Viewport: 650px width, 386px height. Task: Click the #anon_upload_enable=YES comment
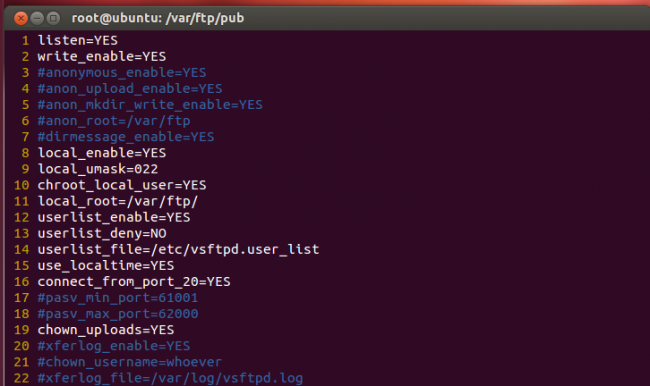pyautogui.click(x=130, y=89)
